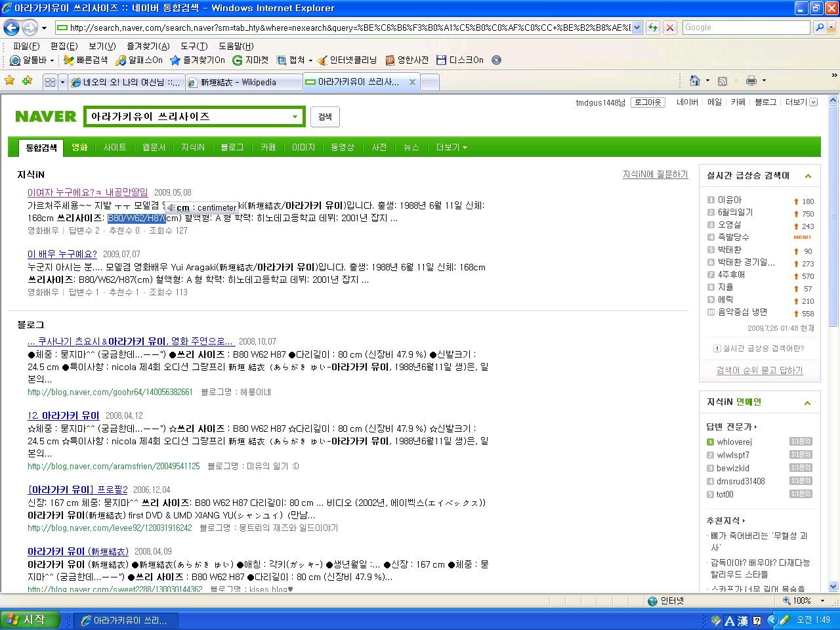
Task: Expand top-right 더보기 Naver services menu
Action: [x=801, y=102]
